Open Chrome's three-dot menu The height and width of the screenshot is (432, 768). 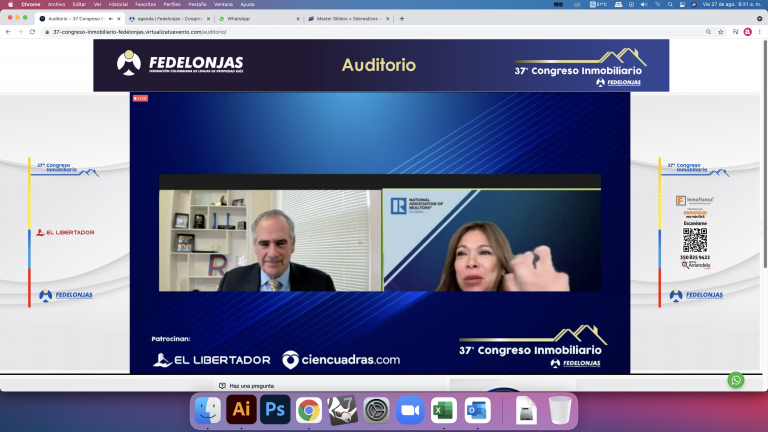pos(760,32)
